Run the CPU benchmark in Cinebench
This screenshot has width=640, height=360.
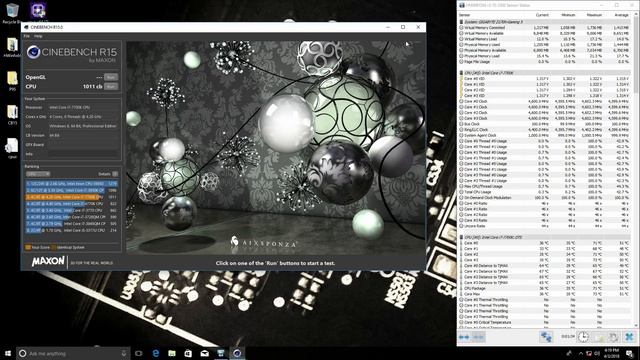point(111,87)
